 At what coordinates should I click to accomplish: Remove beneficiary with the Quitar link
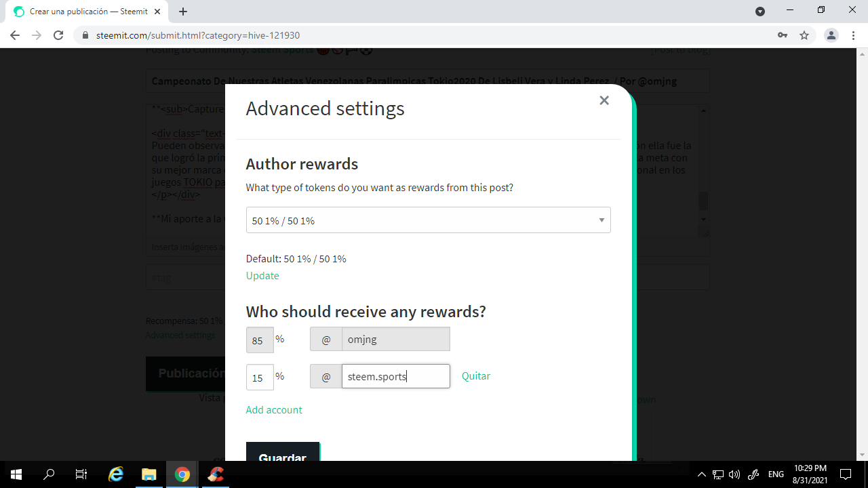(x=476, y=376)
